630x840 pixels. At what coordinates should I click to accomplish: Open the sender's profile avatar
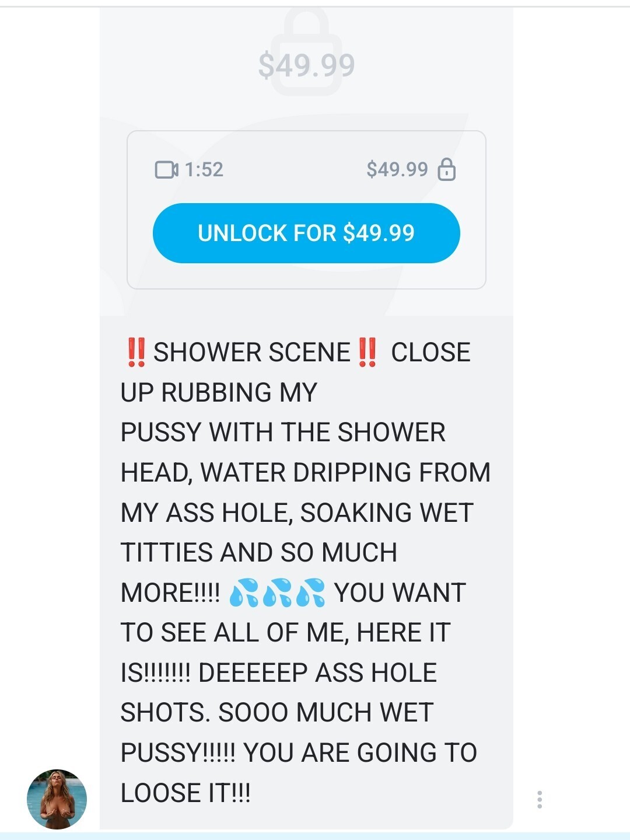(57, 799)
